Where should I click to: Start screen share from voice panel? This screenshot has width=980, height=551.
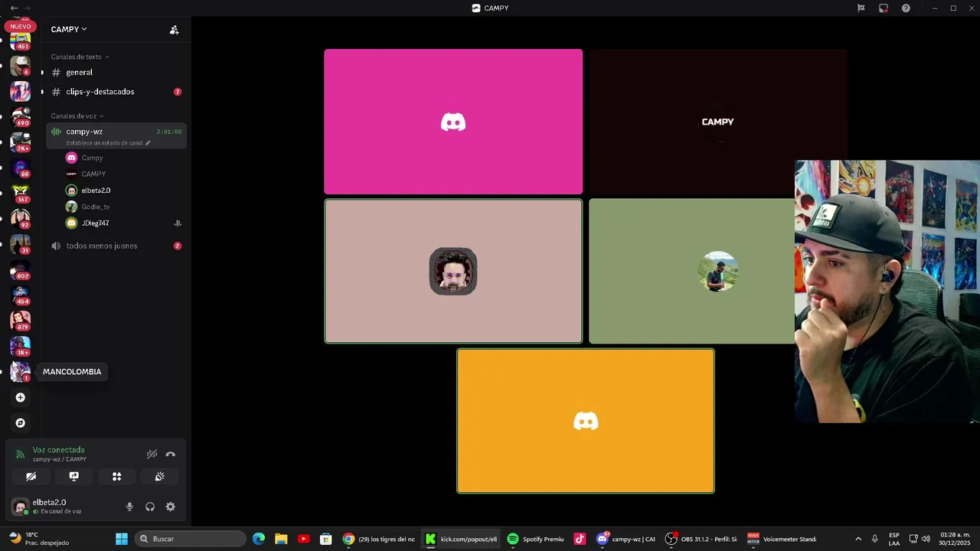tap(73, 476)
